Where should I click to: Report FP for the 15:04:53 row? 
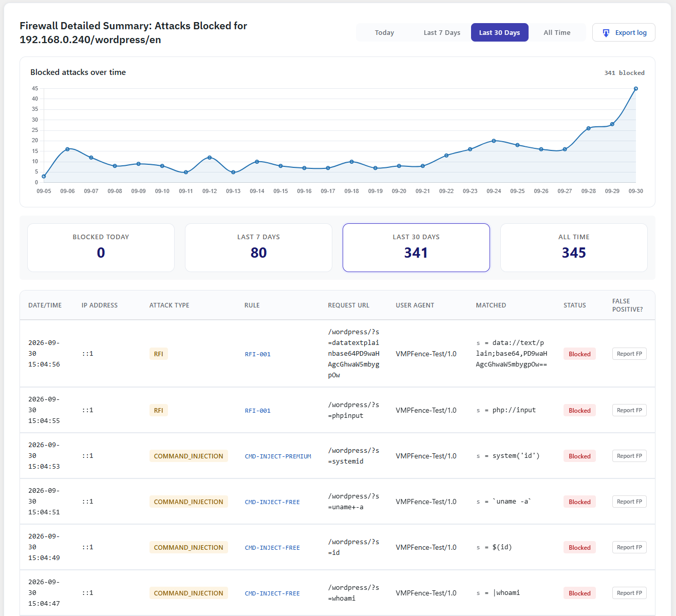pos(629,456)
